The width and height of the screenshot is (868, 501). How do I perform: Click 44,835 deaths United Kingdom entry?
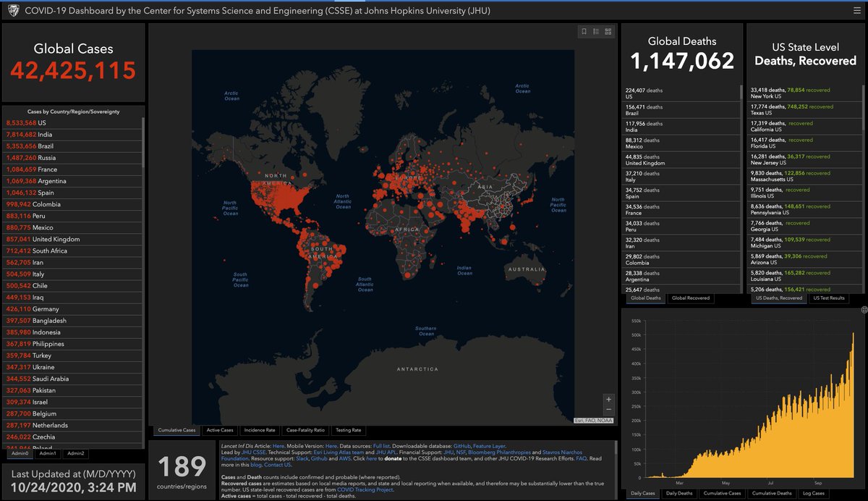681,160
